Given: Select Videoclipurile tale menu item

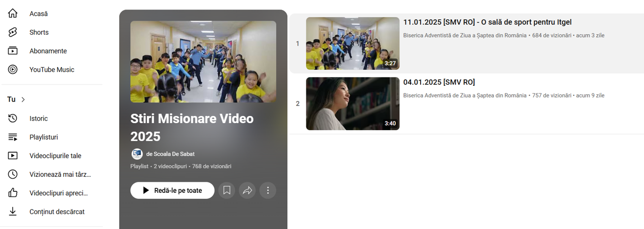Looking at the screenshot, I should point(55,156).
